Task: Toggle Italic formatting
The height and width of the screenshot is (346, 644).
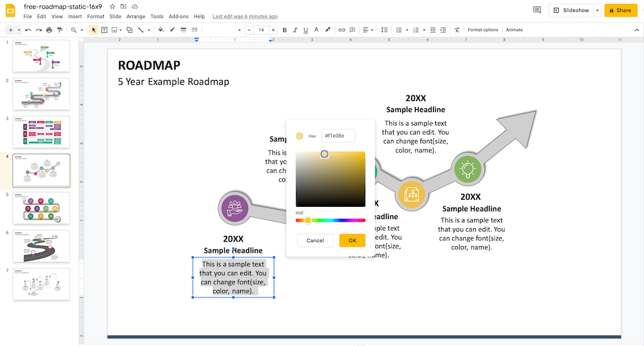Action: (x=295, y=30)
